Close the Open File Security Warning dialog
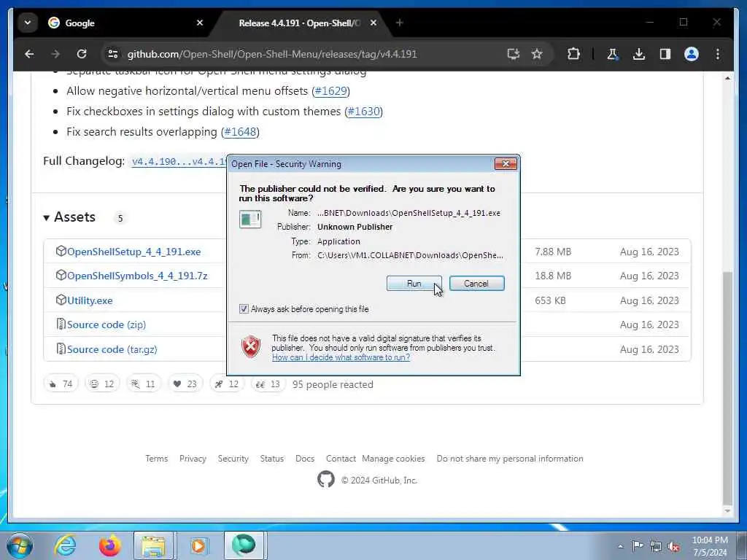Viewport: 747px width, 560px height. pos(506,164)
